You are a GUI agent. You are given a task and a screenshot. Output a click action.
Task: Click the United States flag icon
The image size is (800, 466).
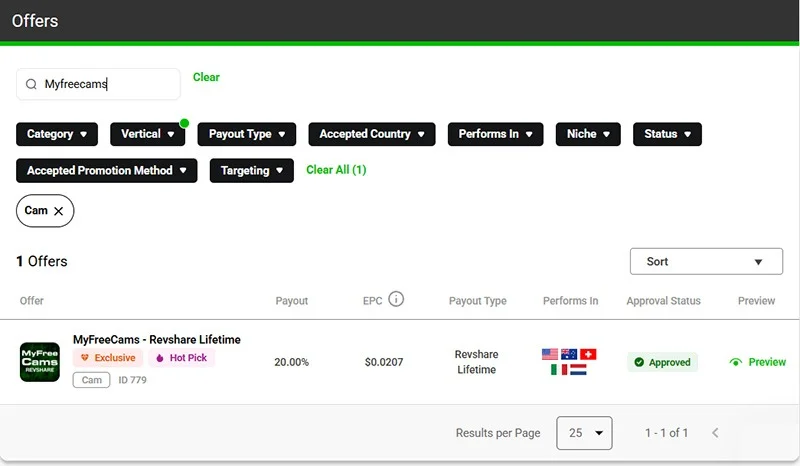(550, 354)
